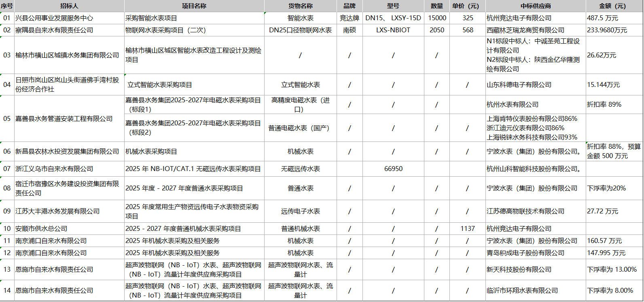Screen dimensions: 644x302
Task: Select the 招标人 column header
Action: click(69, 6)
